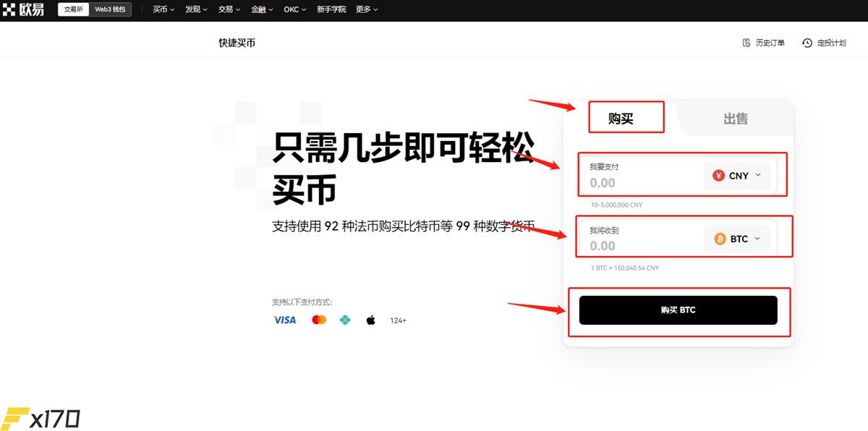Click the 1 BTC ≈ 150,040.54 CNY rate

(625, 268)
